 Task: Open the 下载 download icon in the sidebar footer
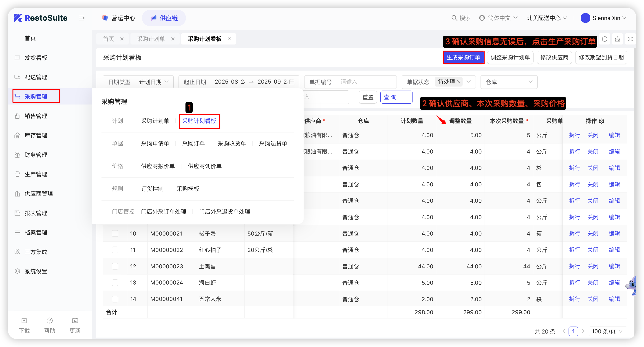coord(24,320)
